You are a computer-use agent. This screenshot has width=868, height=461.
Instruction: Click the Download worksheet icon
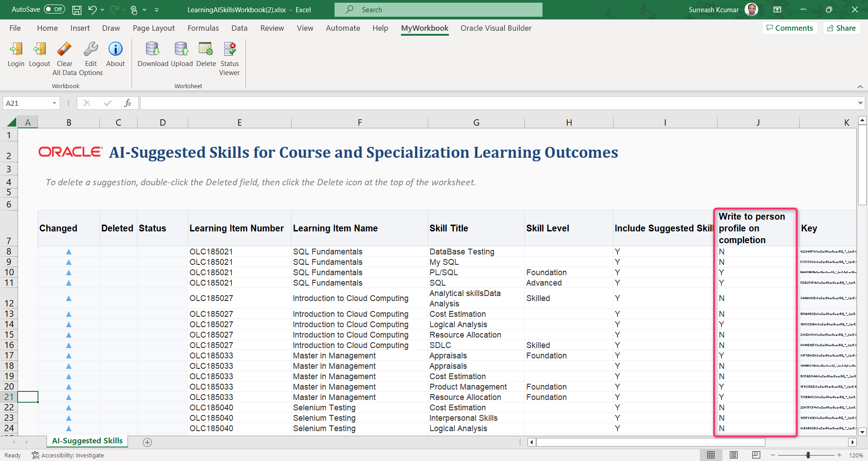[x=153, y=49]
